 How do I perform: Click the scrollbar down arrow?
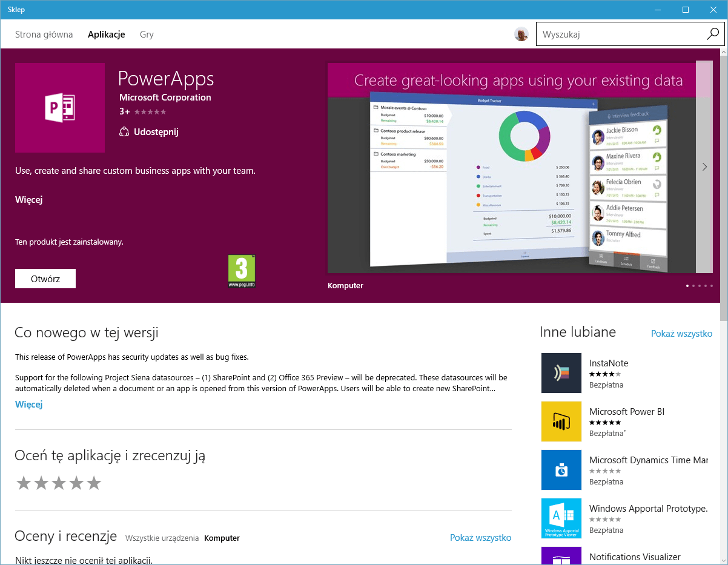(x=724, y=560)
